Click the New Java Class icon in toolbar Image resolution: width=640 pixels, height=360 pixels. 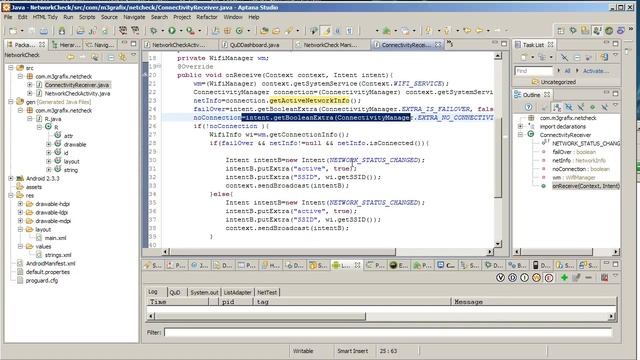point(239,31)
